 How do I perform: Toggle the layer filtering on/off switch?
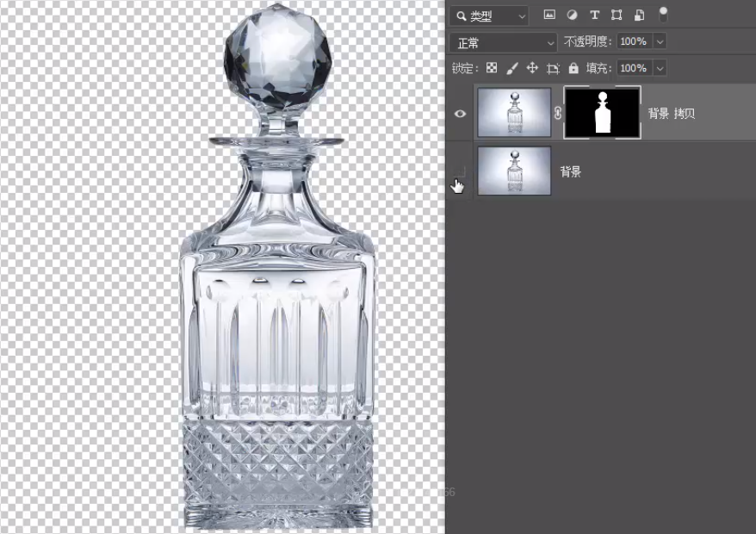pos(663,14)
